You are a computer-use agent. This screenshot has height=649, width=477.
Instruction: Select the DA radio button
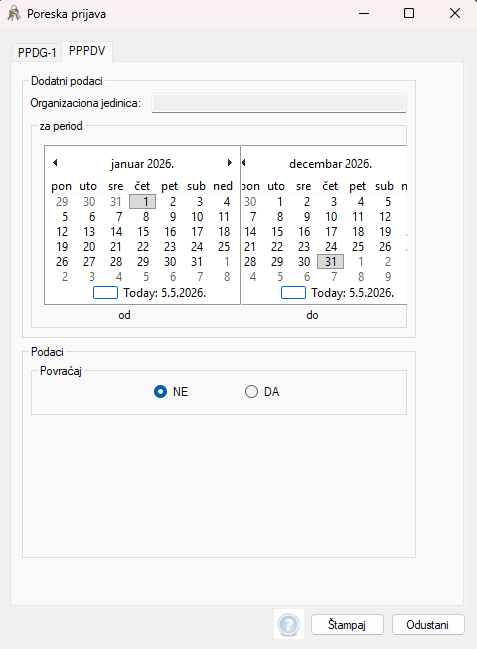pyautogui.click(x=251, y=392)
